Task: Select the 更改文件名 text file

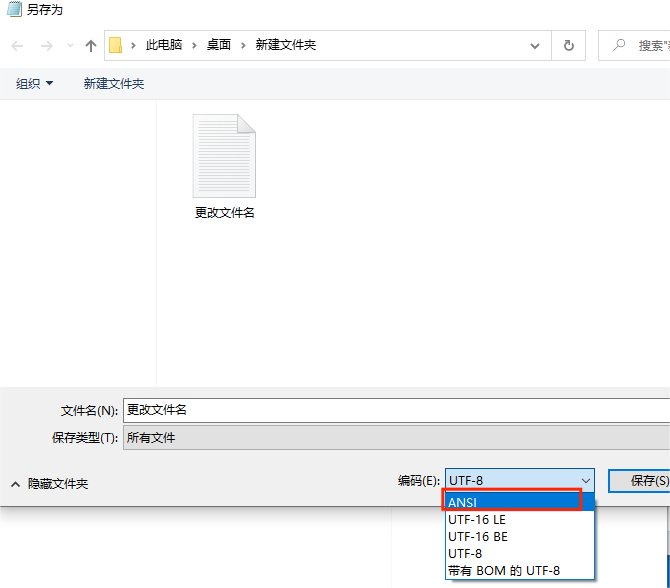Action: 224,166
